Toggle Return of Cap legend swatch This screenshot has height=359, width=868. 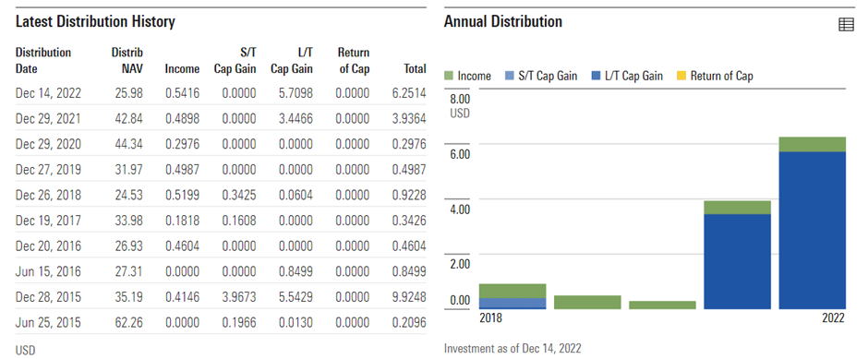tap(681, 76)
